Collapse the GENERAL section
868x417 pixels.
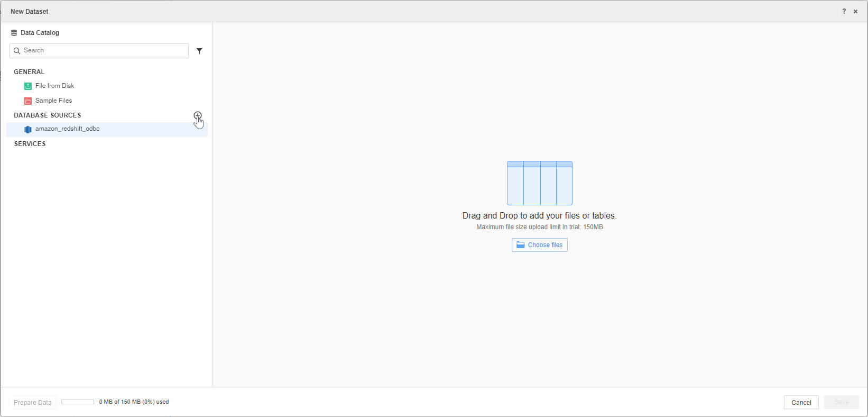coord(29,72)
